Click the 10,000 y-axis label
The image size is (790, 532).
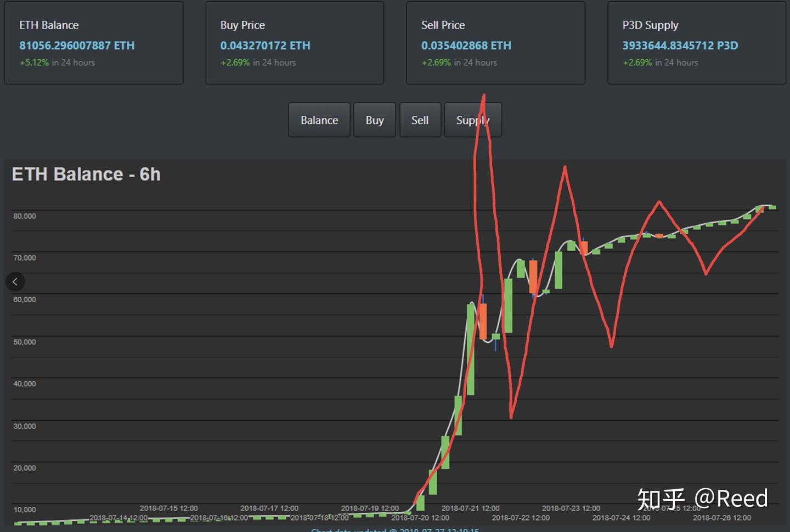[25, 510]
